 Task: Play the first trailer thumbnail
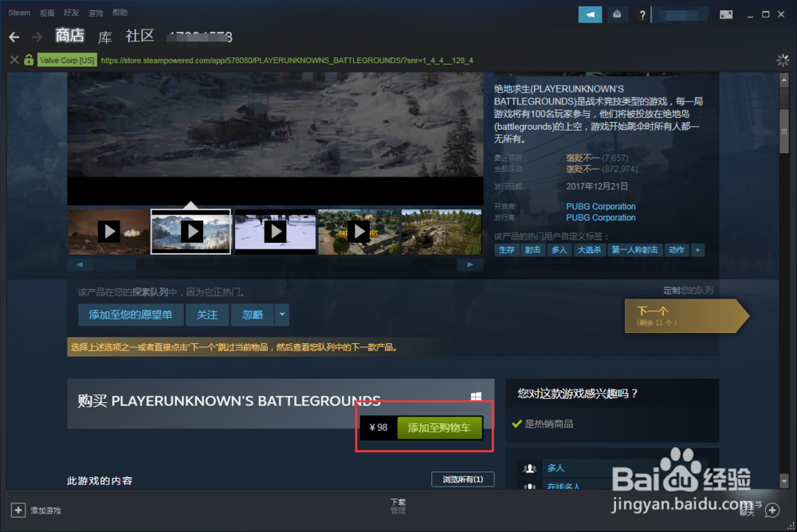tap(108, 232)
